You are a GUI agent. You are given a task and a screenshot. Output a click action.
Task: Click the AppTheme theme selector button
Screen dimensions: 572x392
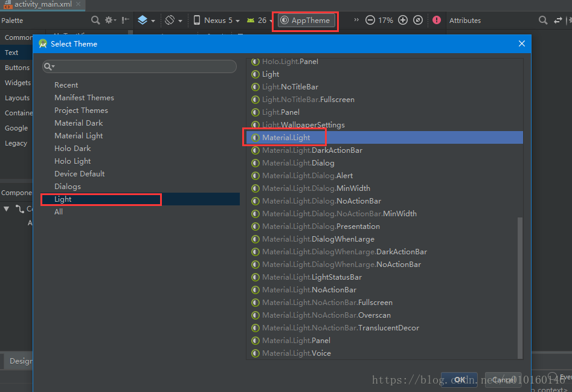coord(306,21)
